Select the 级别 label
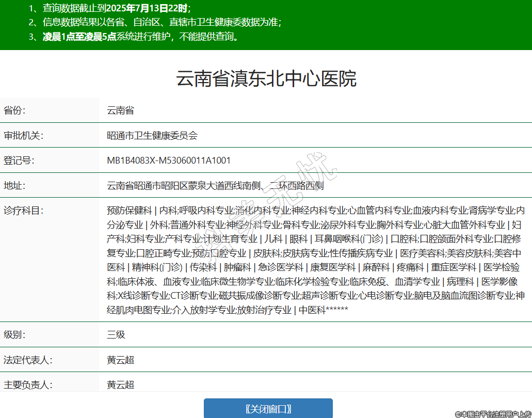This screenshot has height=418, width=532. tap(14, 334)
